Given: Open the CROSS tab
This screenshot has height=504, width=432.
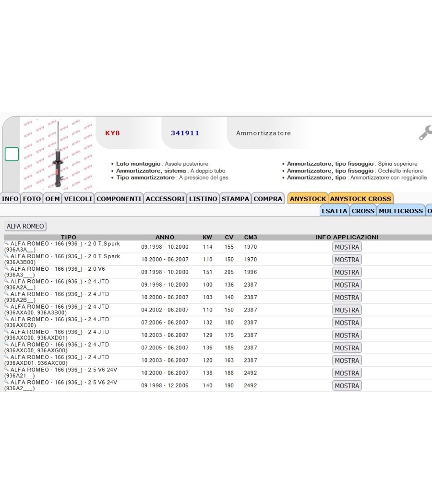Looking at the screenshot, I should 363,211.
